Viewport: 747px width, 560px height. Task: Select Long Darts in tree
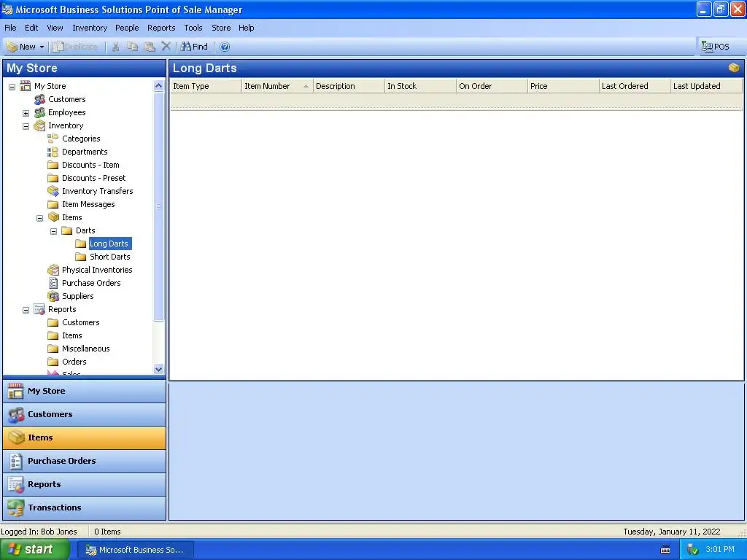[x=109, y=244]
